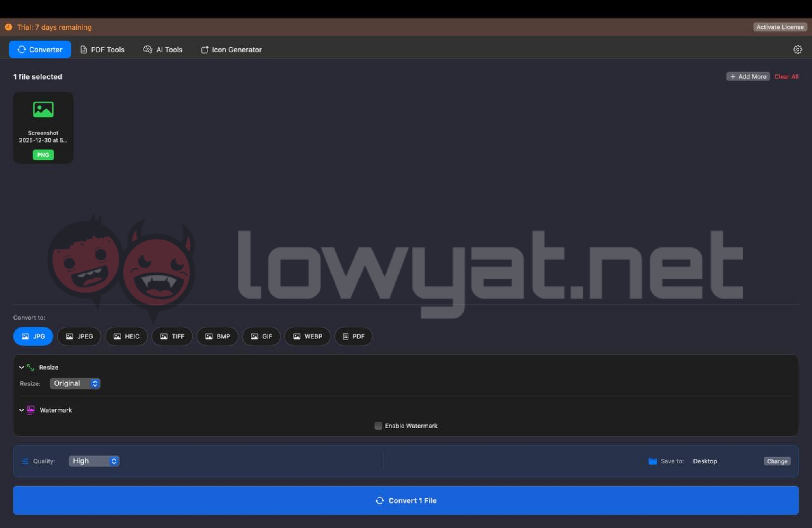Switch to PDF Tools tab

(x=102, y=50)
